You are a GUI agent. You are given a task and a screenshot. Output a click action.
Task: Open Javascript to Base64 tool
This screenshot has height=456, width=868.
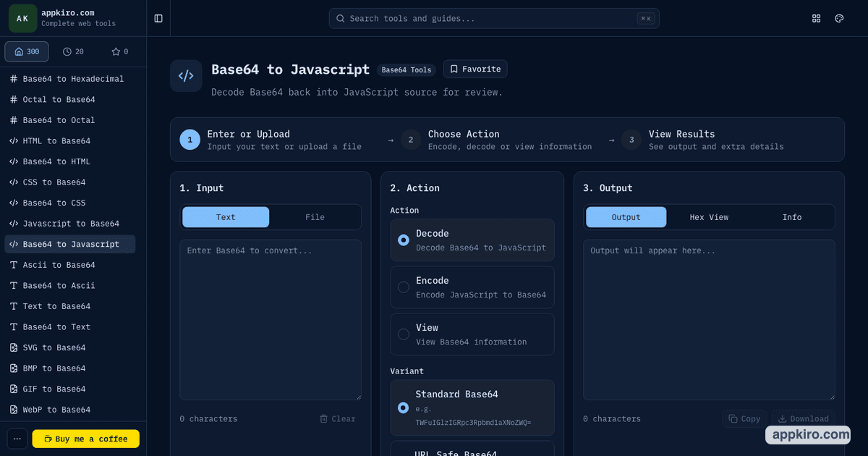click(x=70, y=224)
